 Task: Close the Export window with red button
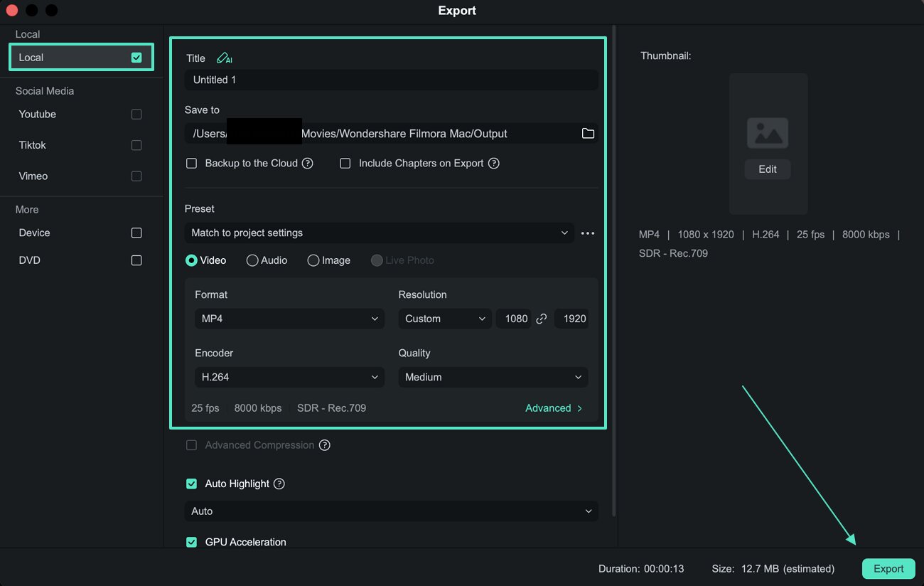point(11,11)
